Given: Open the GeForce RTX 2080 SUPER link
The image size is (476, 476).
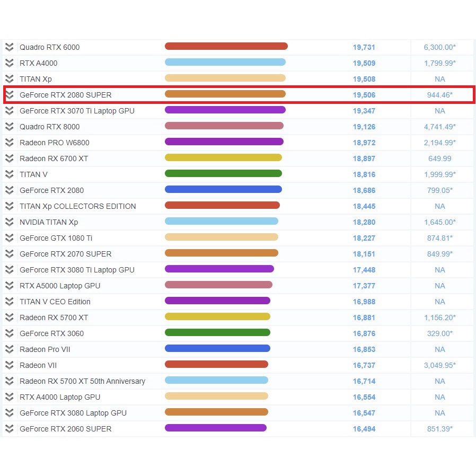Looking at the screenshot, I should (66, 95).
